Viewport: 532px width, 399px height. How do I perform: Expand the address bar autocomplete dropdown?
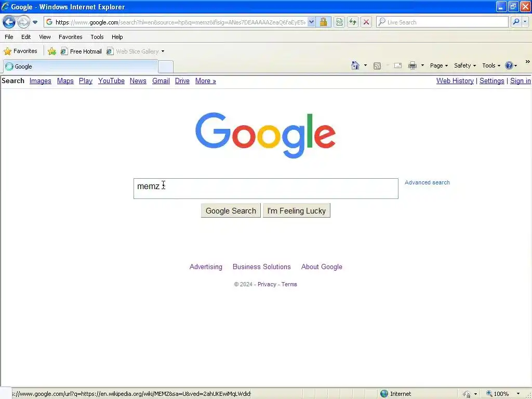tap(312, 22)
